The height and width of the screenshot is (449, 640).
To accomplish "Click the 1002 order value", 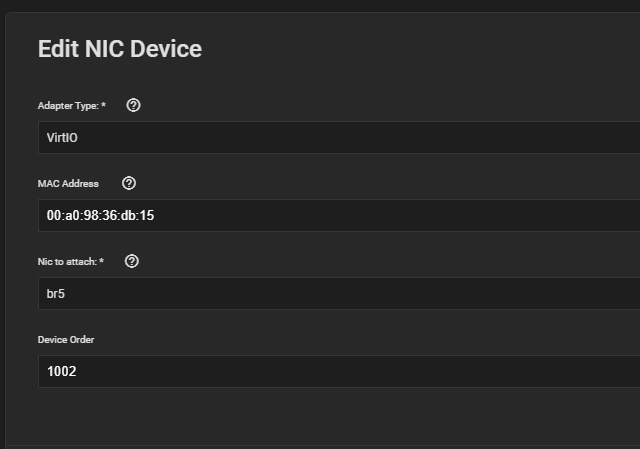I will click(61, 371).
